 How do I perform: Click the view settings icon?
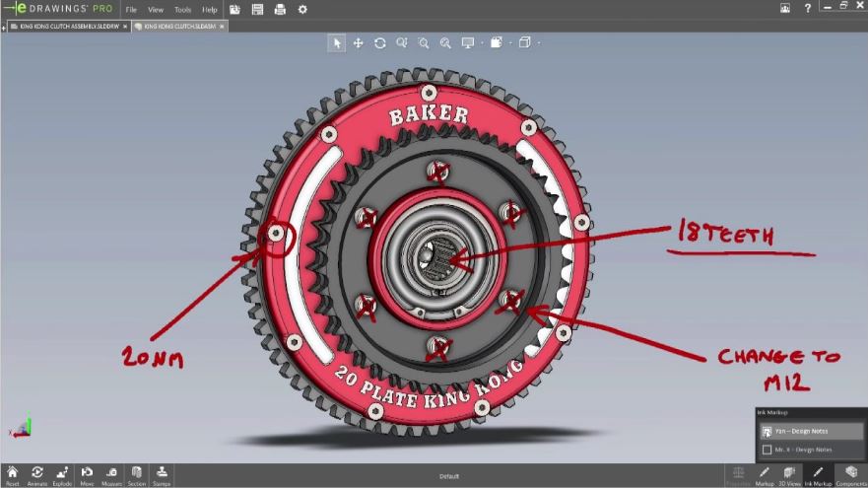pyautogui.click(x=497, y=42)
